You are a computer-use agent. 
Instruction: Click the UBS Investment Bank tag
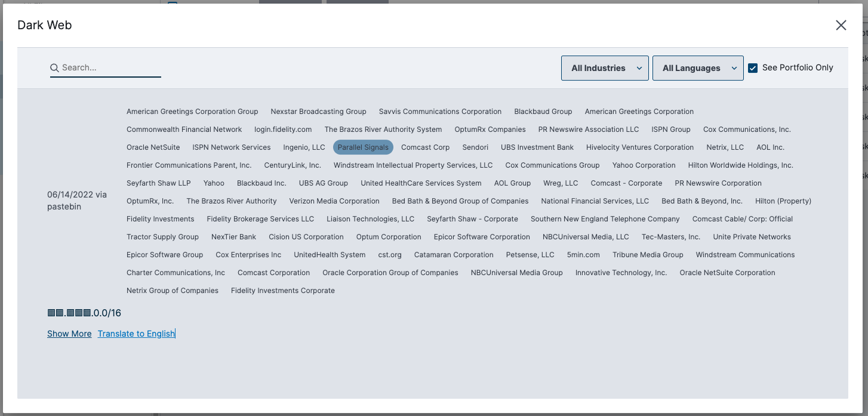537,147
